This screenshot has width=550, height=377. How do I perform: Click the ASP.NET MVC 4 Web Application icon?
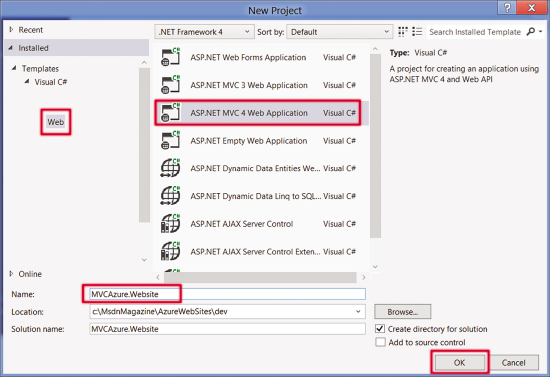pyautogui.click(x=170, y=113)
